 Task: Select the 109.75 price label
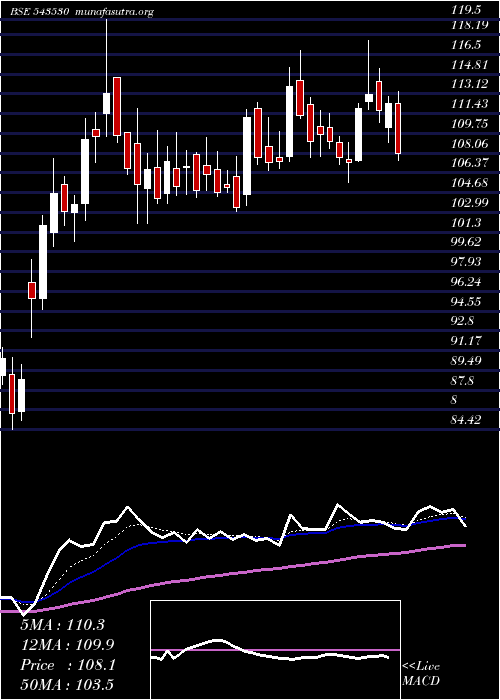point(469,124)
